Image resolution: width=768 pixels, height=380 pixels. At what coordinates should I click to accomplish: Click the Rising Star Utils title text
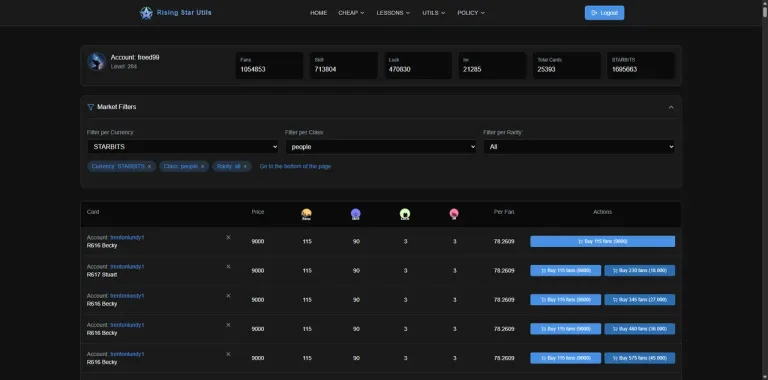click(x=184, y=13)
